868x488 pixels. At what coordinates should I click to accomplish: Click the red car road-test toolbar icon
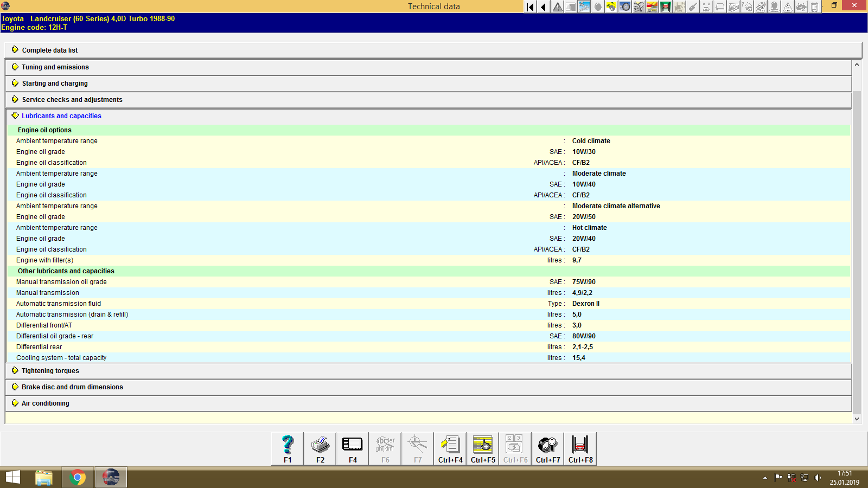[653, 7]
